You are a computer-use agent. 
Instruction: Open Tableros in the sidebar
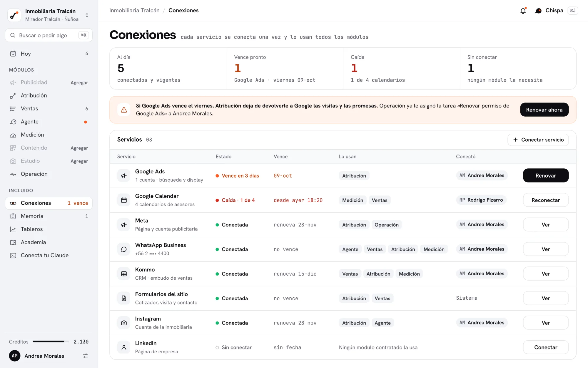pyautogui.click(x=49, y=229)
